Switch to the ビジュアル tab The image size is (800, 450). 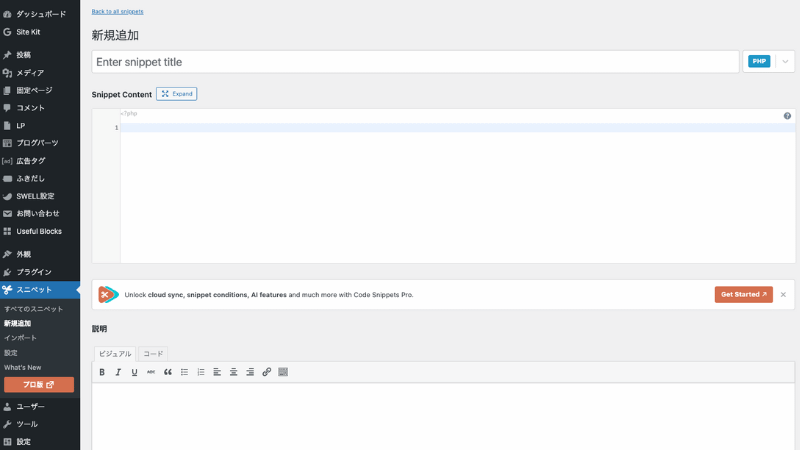pos(115,354)
